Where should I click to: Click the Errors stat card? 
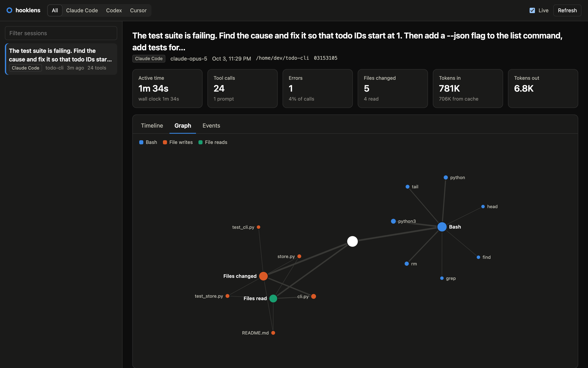pos(317,89)
